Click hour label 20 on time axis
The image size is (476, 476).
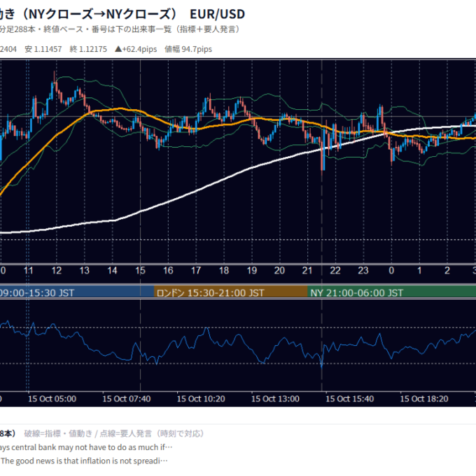pos(279,270)
